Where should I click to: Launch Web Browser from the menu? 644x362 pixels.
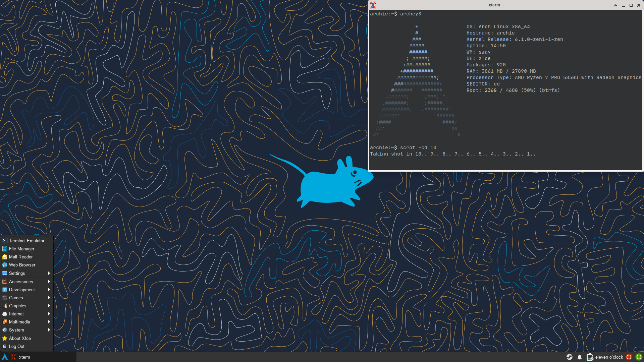26,265
